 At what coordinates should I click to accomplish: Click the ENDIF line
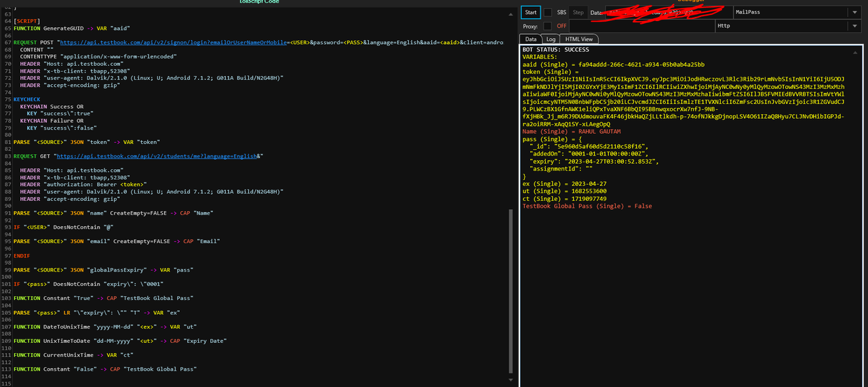pyautogui.click(x=22, y=255)
